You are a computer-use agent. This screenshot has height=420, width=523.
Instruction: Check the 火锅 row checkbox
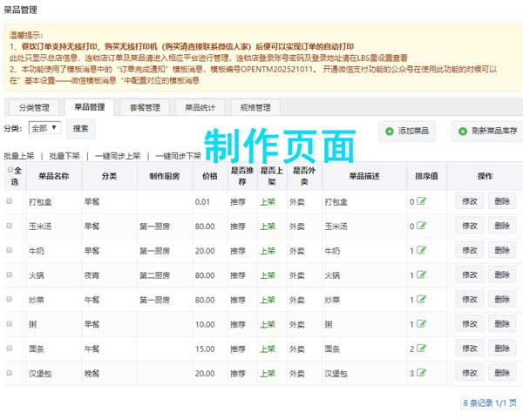pos(10,274)
